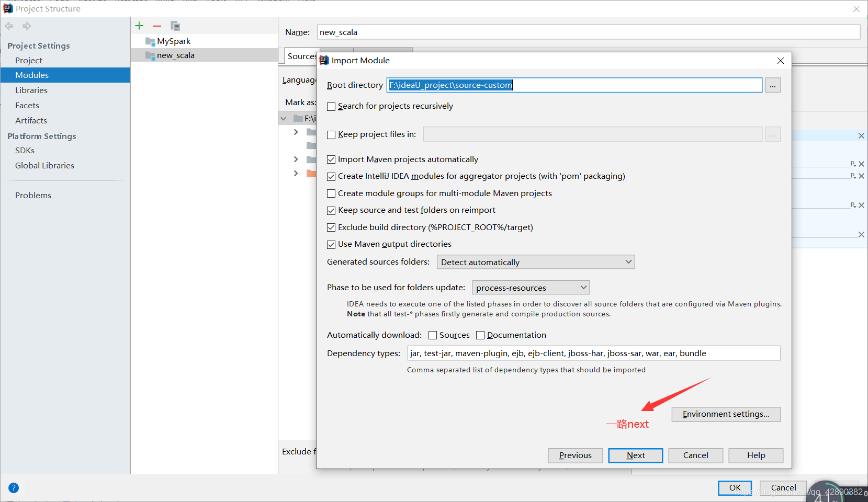This screenshot has height=502, width=868.
Task: Confirm Project Structure with OK button
Action: pyautogui.click(x=735, y=488)
